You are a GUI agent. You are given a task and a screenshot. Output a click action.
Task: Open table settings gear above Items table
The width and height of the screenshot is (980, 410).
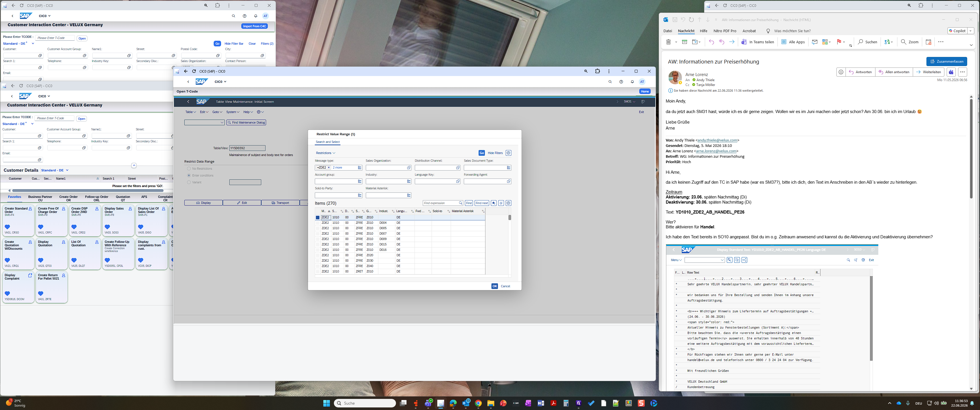coord(508,203)
